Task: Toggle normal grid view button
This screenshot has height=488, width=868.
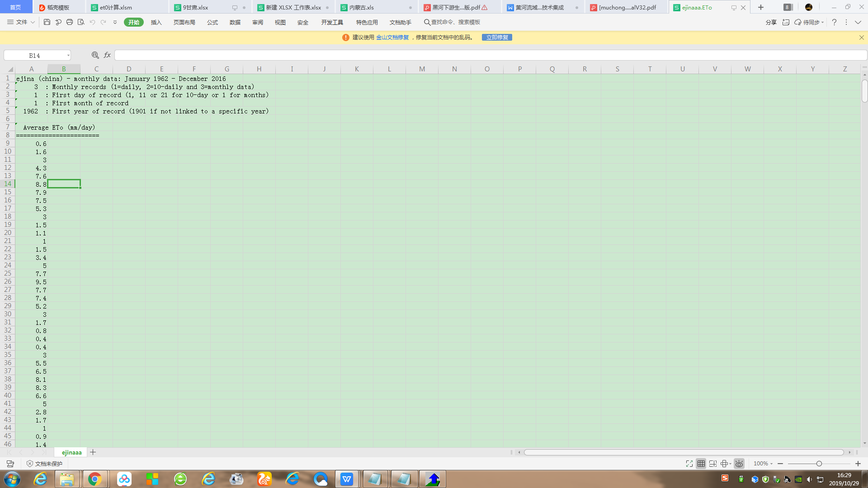Action: point(701,464)
